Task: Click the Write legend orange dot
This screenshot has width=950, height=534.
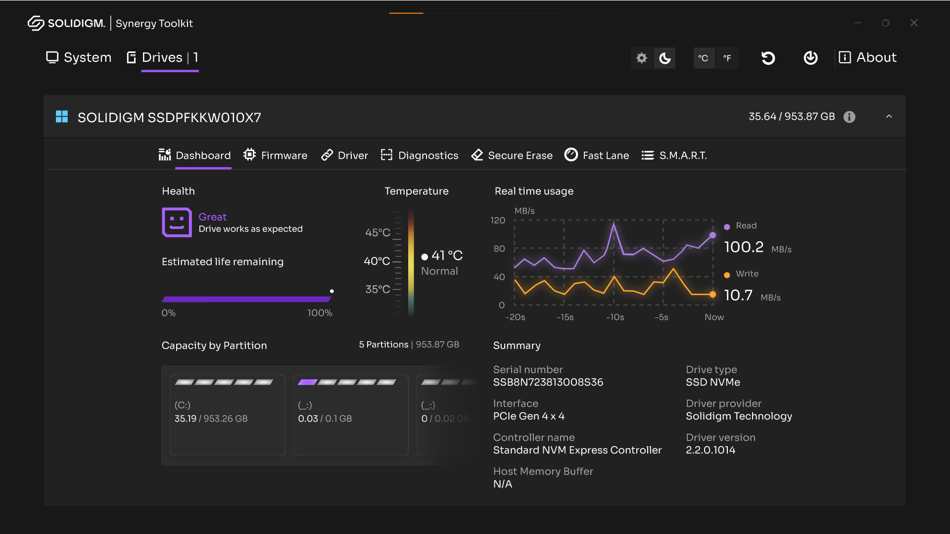Action: 727,275
